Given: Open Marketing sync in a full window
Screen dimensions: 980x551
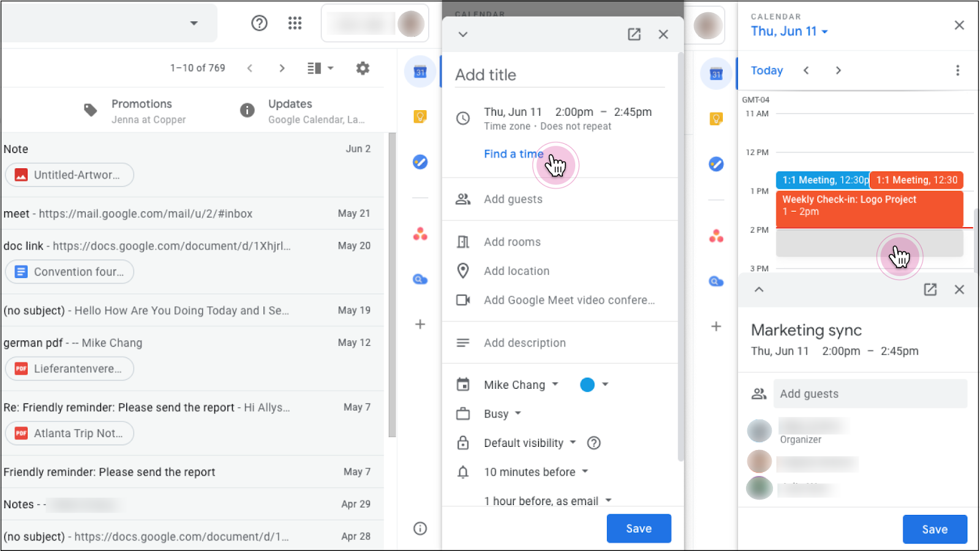Looking at the screenshot, I should click(x=930, y=290).
